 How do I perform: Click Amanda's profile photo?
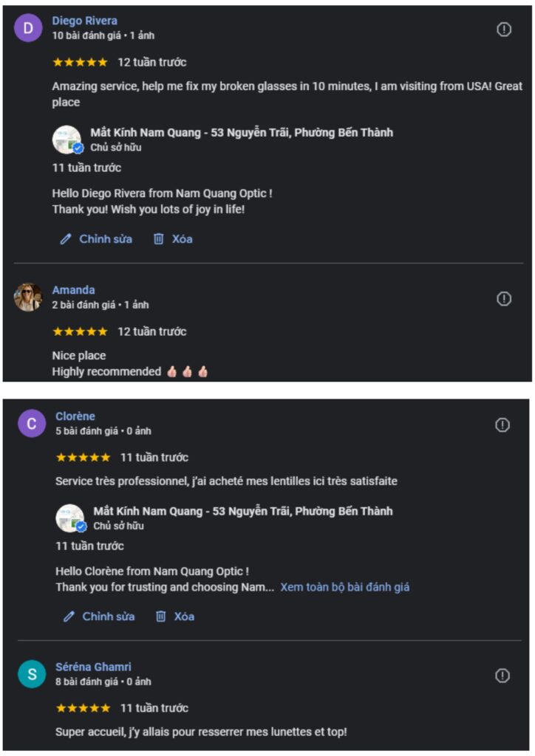(x=28, y=298)
